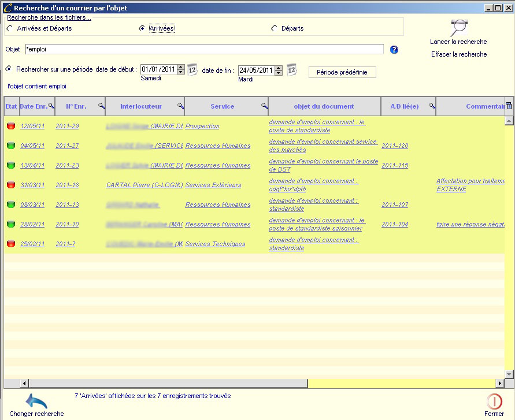Screen dimensions: 515x420
Task: Click Effacer la recherche link
Action: click(x=459, y=54)
